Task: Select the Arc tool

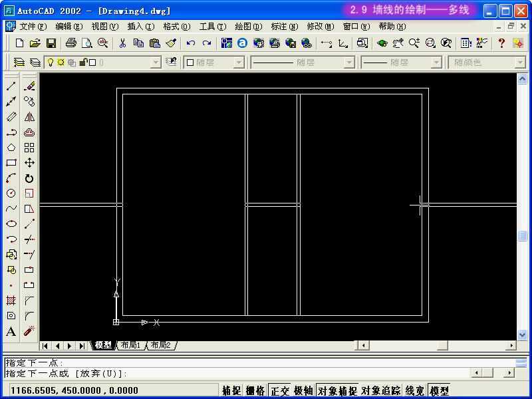Action: [x=11, y=178]
